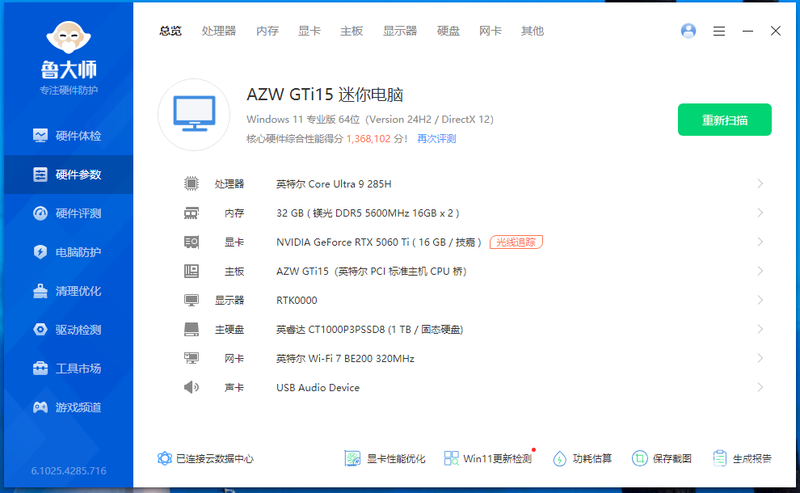Expand the 网卡 row chevron

point(760,358)
